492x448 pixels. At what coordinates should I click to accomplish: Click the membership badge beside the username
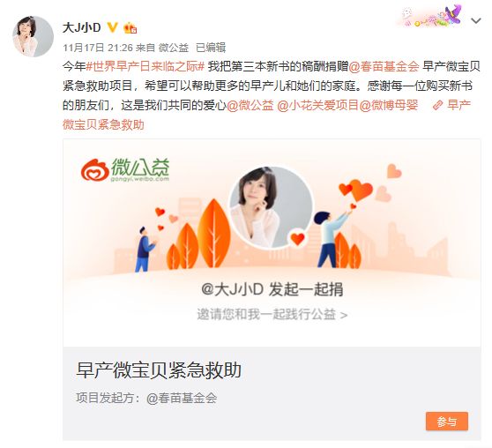(130, 28)
